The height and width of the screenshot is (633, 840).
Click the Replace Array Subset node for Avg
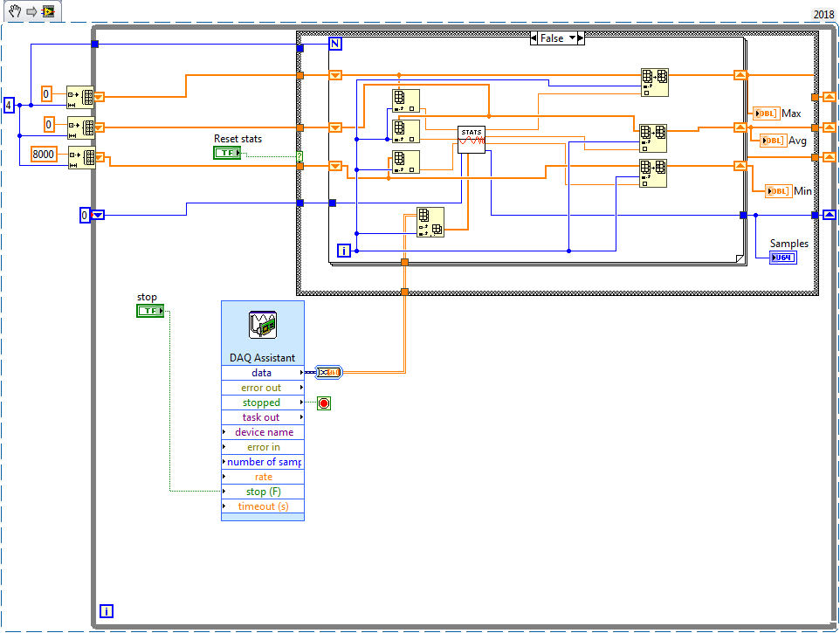pos(653,138)
